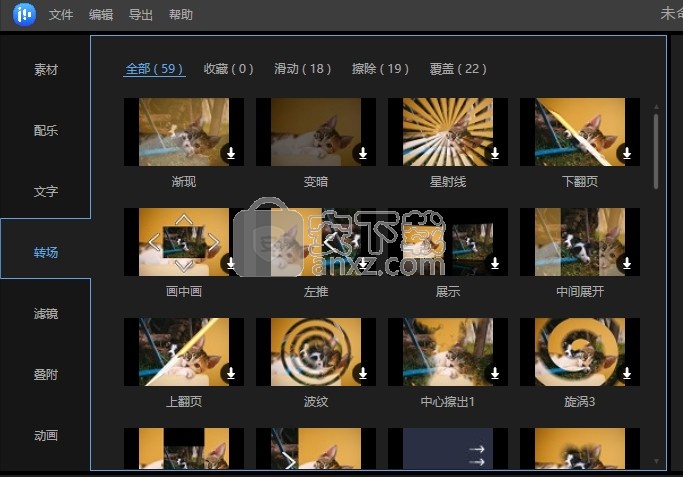This screenshot has height=477, width=683.
Task: Select the 下翻页 transition thumbnail
Action: (x=580, y=132)
